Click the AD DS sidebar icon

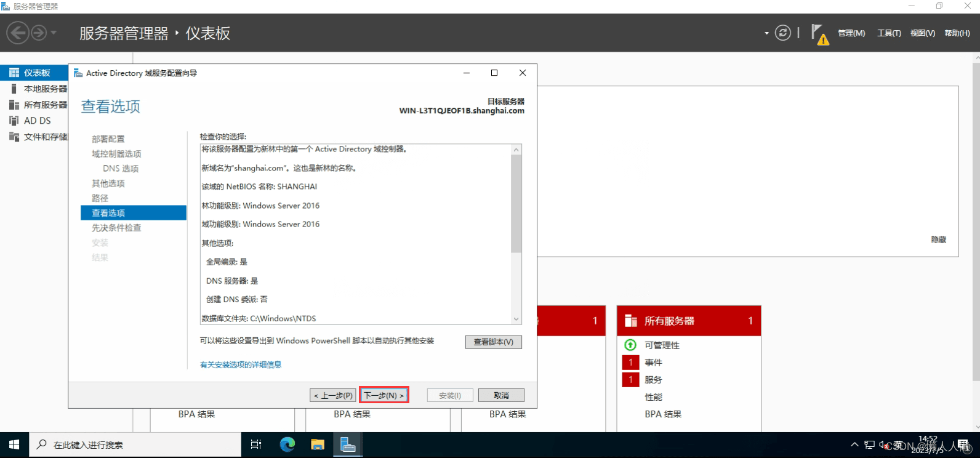[x=14, y=121]
